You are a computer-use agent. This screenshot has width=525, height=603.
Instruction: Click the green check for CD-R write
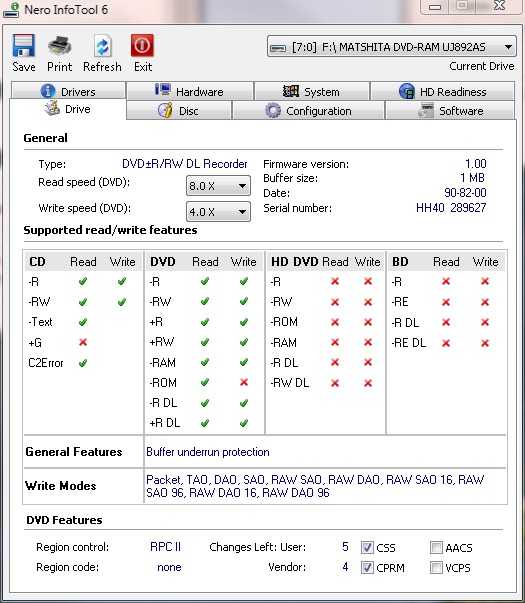[122, 282]
